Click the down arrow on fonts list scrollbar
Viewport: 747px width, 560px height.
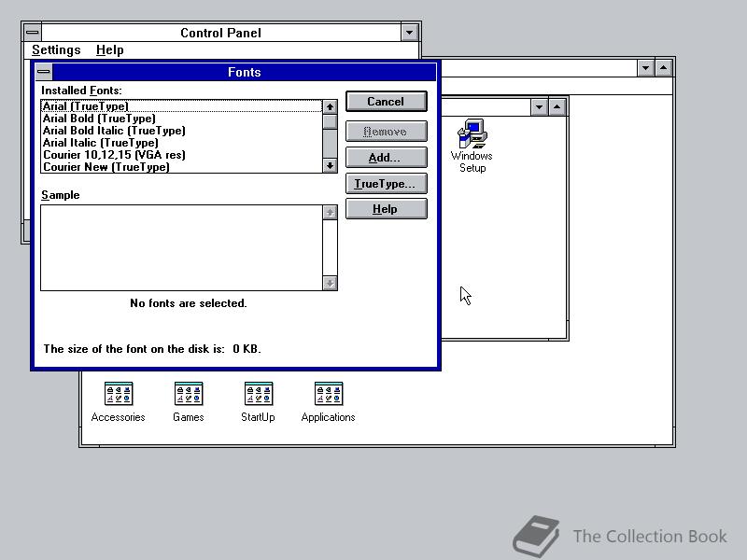[x=331, y=166]
